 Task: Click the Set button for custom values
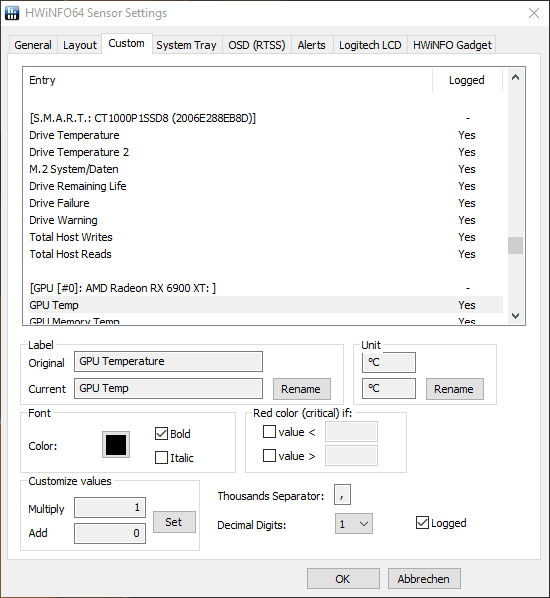(x=174, y=522)
